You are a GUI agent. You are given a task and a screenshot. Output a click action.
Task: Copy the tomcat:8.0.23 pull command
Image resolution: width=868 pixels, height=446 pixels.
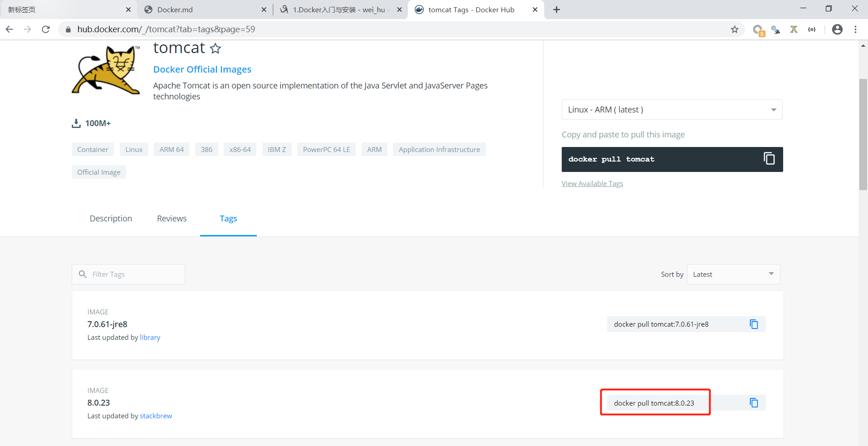pos(754,402)
